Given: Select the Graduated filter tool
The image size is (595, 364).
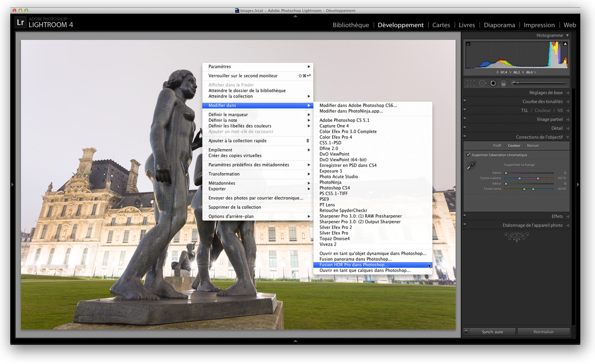Looking at the screenshot, I should tap(503, 83).
